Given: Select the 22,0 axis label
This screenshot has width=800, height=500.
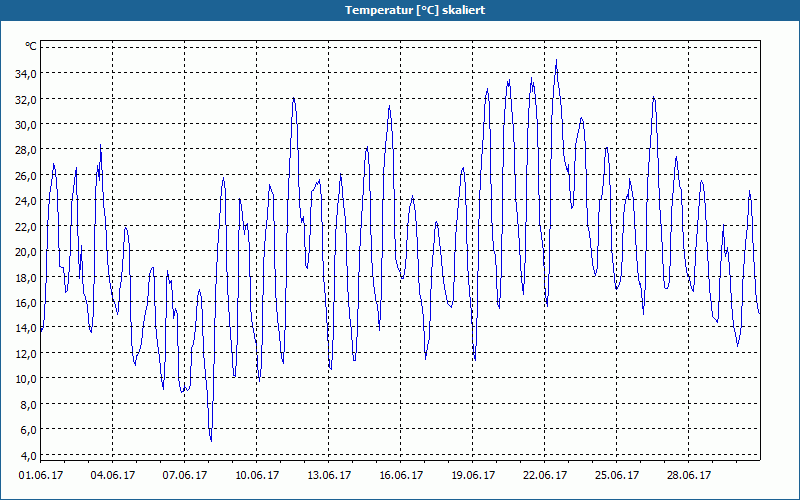Looking at the screenshot, I should pos(26,226).
